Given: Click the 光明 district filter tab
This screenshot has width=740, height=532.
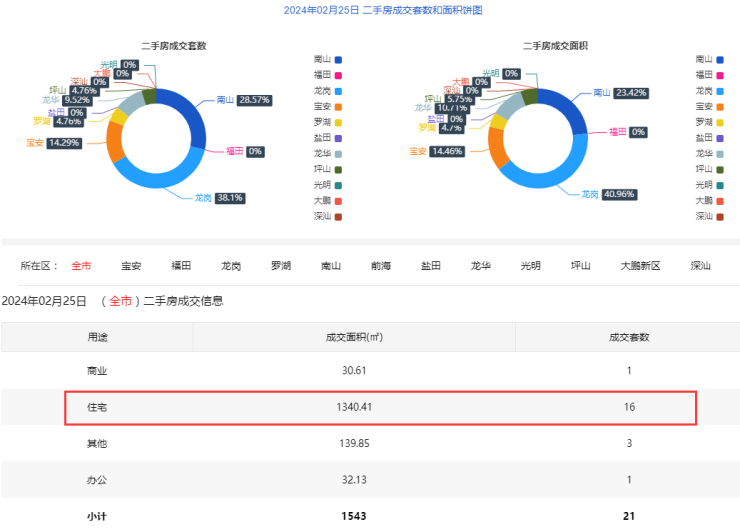Looking at the screenshot, I should pyautogui.click(x=531, y=266).
